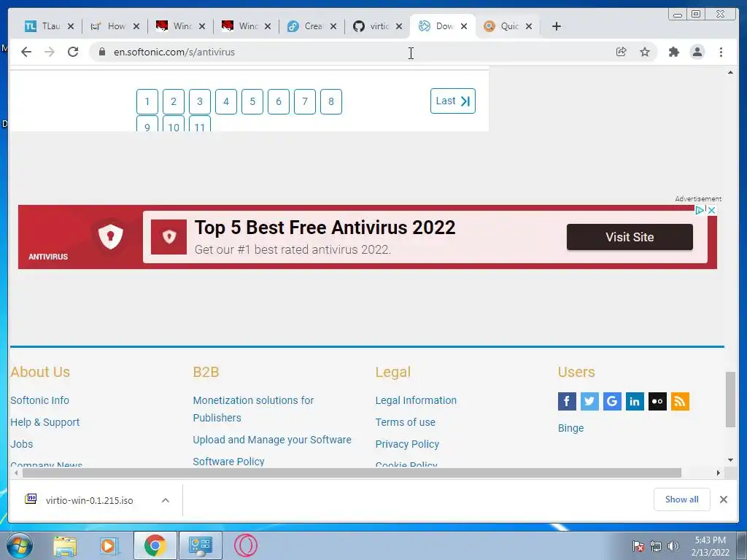Click the forward navigation arrow
The width and height of the screenshot is (747, 560).
coord(50,52)
